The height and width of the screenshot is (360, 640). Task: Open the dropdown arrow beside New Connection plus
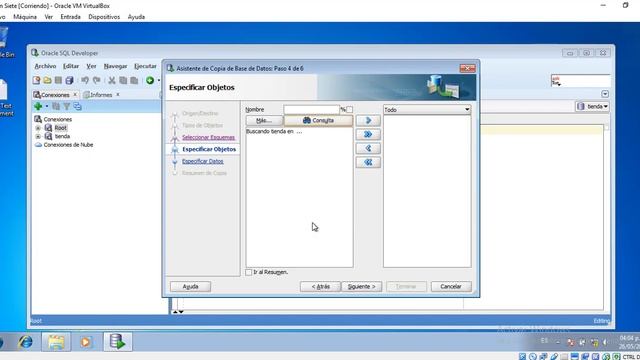pyautogui.click(x=47, y=107)
